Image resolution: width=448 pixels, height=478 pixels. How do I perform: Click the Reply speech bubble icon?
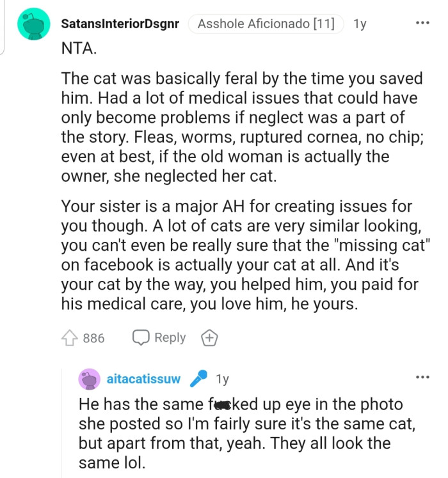pyautogui.click(x=141, y=338)
